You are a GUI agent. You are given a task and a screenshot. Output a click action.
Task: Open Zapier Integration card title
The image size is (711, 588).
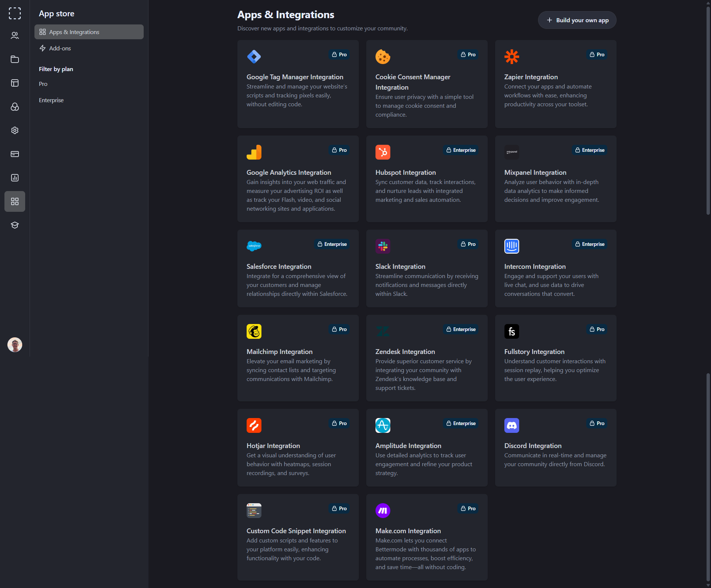pos(531,77)
